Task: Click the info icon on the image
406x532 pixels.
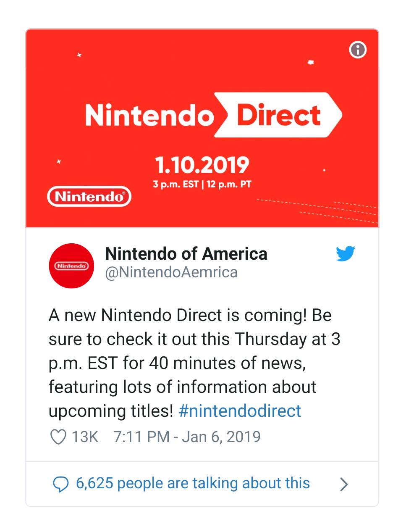Action: [358, 50]
